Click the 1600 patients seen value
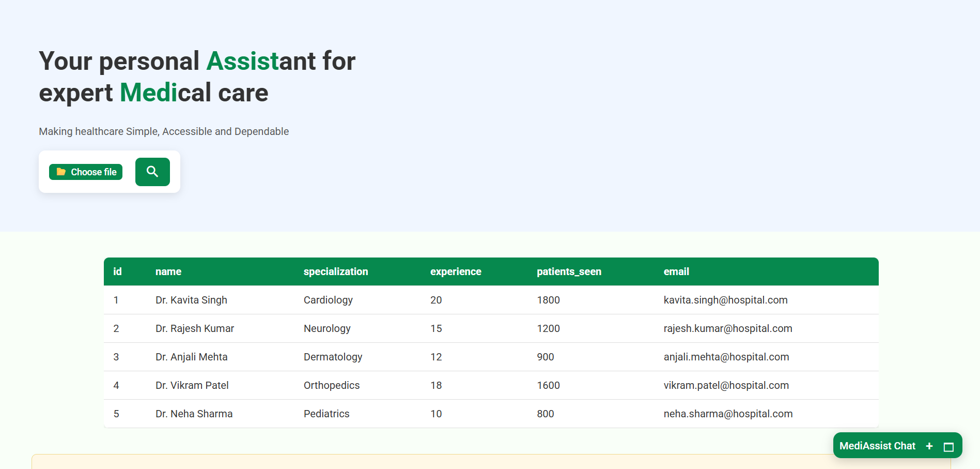The image size is (980, 469). pos(548,385)
